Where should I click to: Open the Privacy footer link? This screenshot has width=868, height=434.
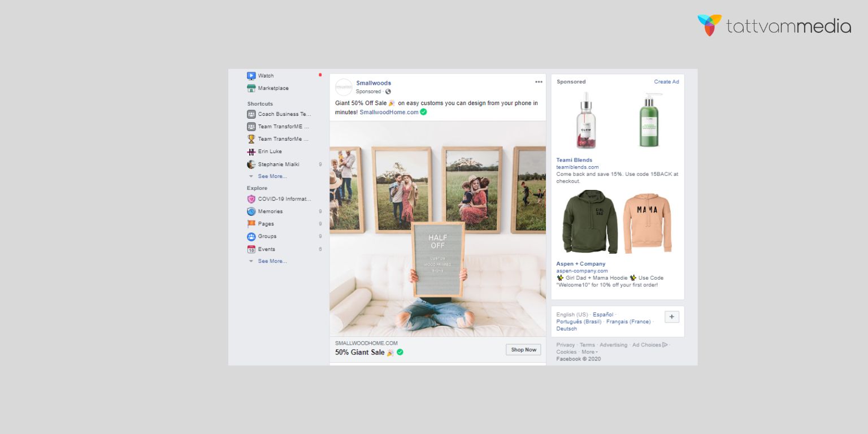566,345
